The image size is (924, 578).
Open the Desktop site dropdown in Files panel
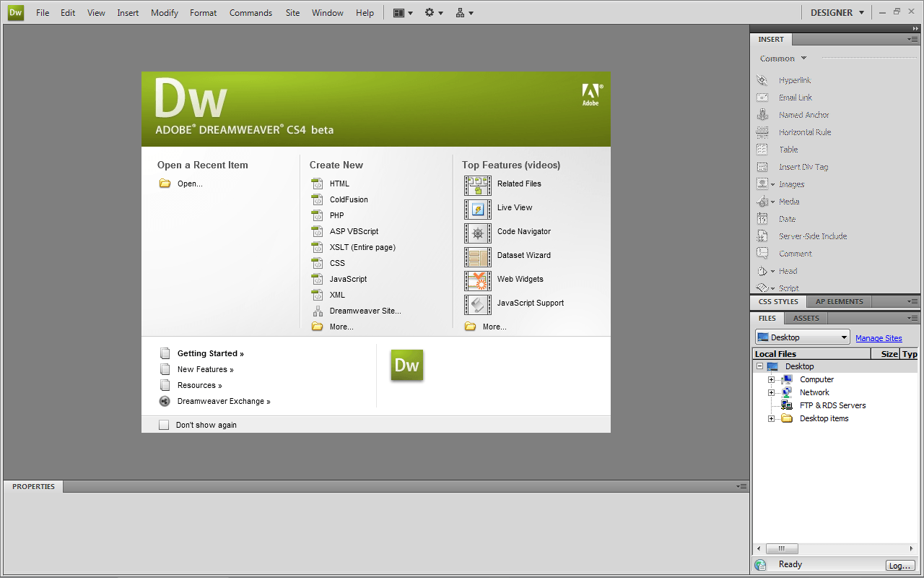point(803,337)
